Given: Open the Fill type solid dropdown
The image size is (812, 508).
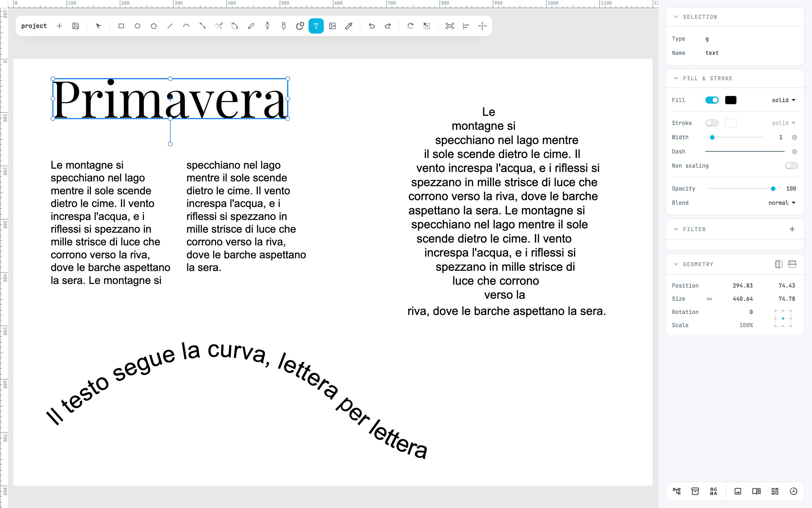Looking at the screenshot, I should pyautogui.click(x=784, y=100).
